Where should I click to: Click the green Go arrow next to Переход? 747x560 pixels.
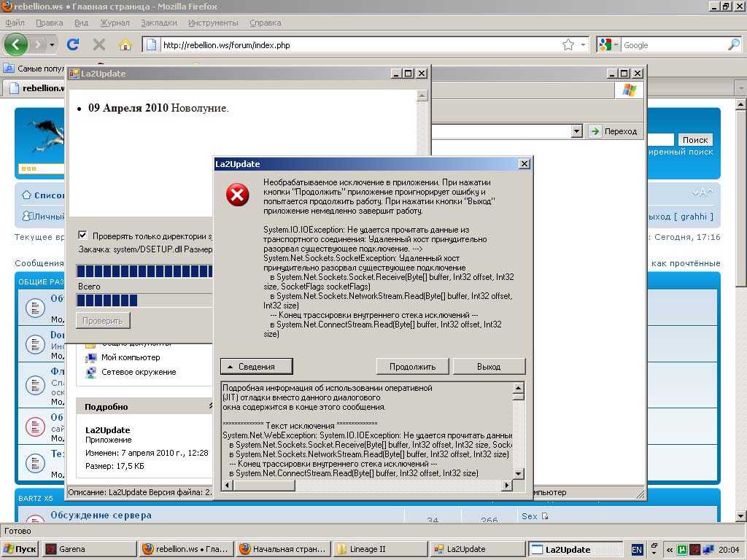pyautogui.click(x=595, y=131)
